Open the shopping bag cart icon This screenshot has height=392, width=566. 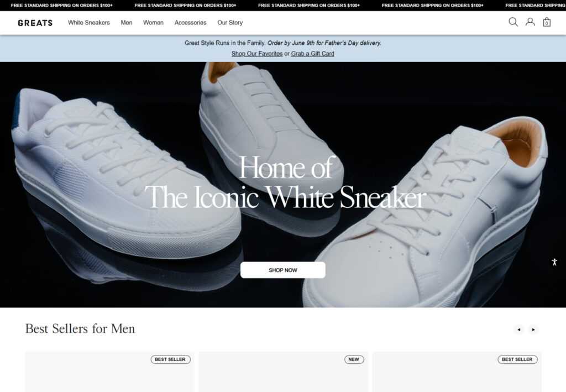(547, 22)
